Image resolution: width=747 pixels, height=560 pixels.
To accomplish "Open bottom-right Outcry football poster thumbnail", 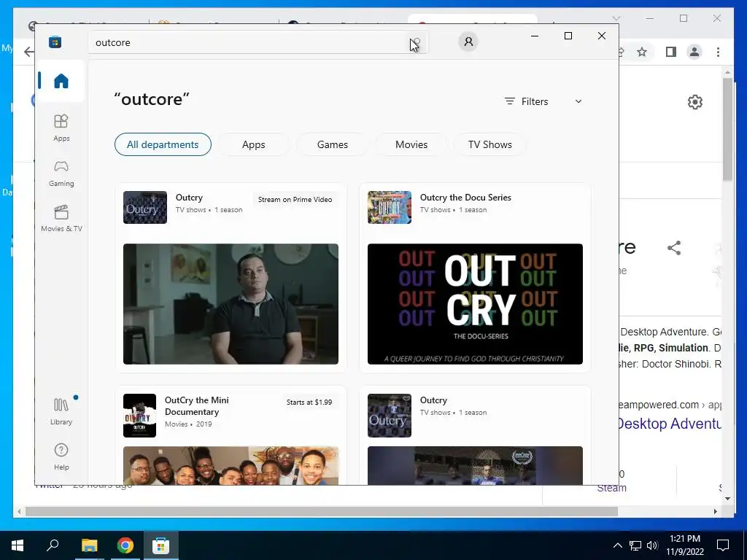I will coord(390,415).
